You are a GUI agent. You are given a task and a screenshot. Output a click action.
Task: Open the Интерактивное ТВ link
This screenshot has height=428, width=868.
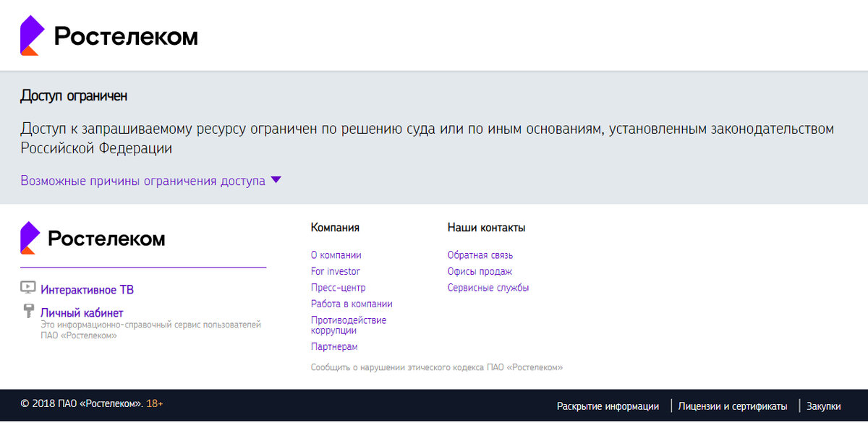pos(87,290)
